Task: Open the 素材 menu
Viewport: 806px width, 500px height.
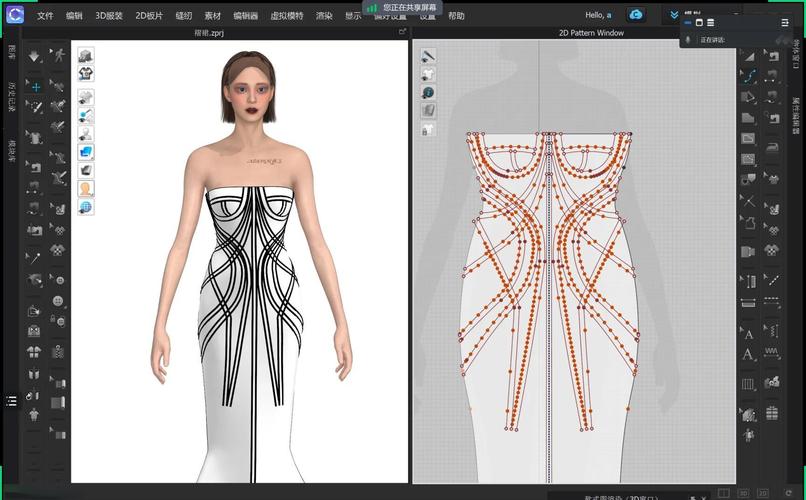Action: coord(213,16)
